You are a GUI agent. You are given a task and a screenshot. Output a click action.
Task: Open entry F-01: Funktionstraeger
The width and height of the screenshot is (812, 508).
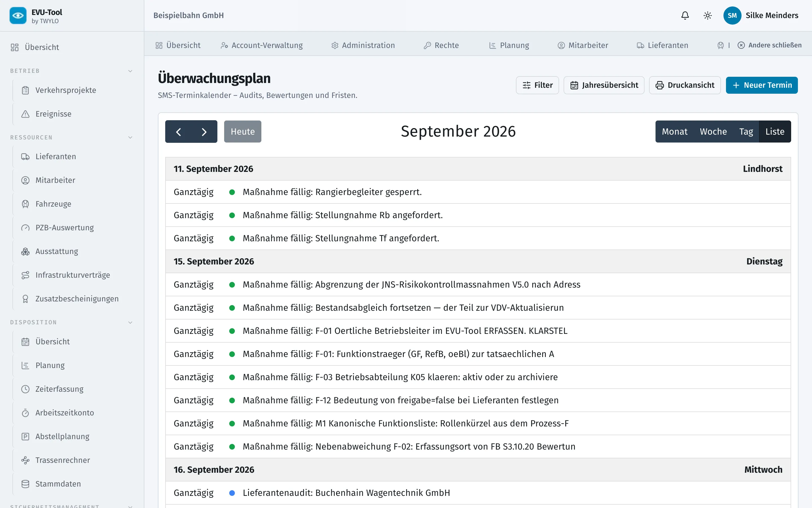478,354
